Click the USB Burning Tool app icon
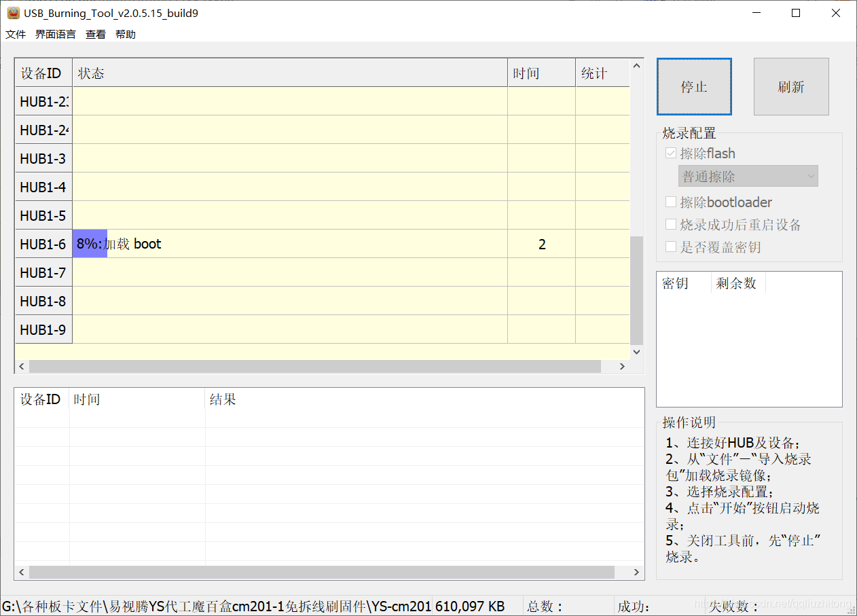This screenshot has width=857, height=616. (13, 13)
